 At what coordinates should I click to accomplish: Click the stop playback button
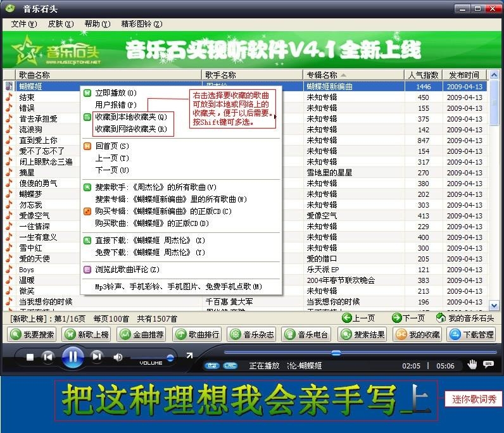(30, 357)
